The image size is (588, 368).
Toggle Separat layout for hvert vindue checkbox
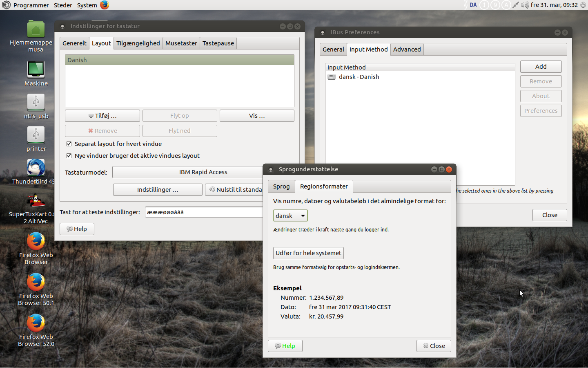tap(69, 144)
